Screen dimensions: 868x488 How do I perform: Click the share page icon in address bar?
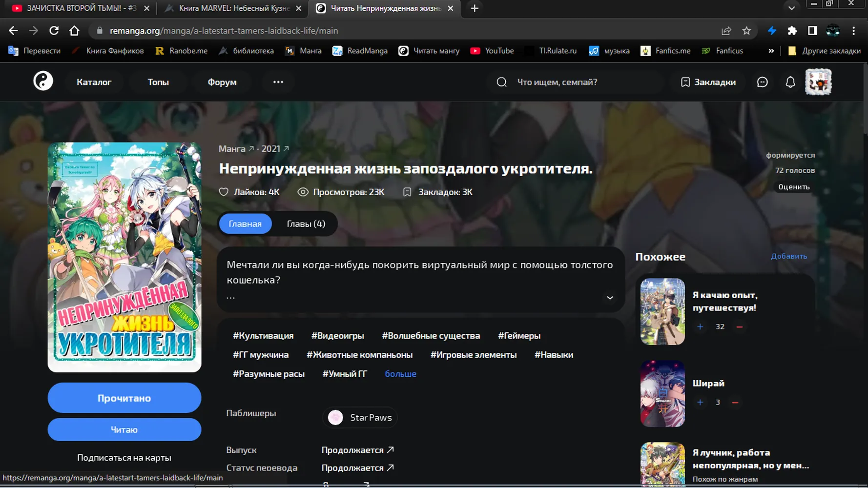(726, 30)
